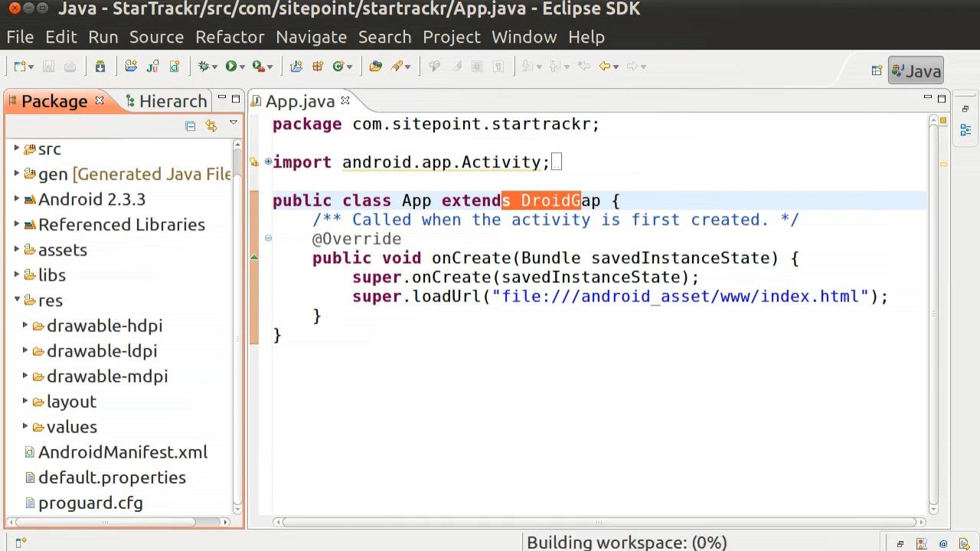Switch to the Java perspective button

coord(916,71)
